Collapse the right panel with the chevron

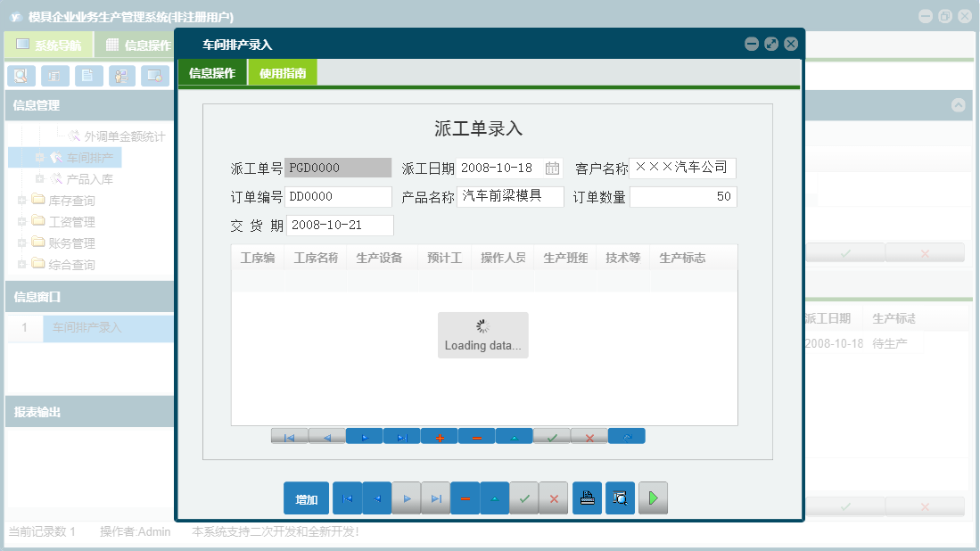[x=959, y=104]
